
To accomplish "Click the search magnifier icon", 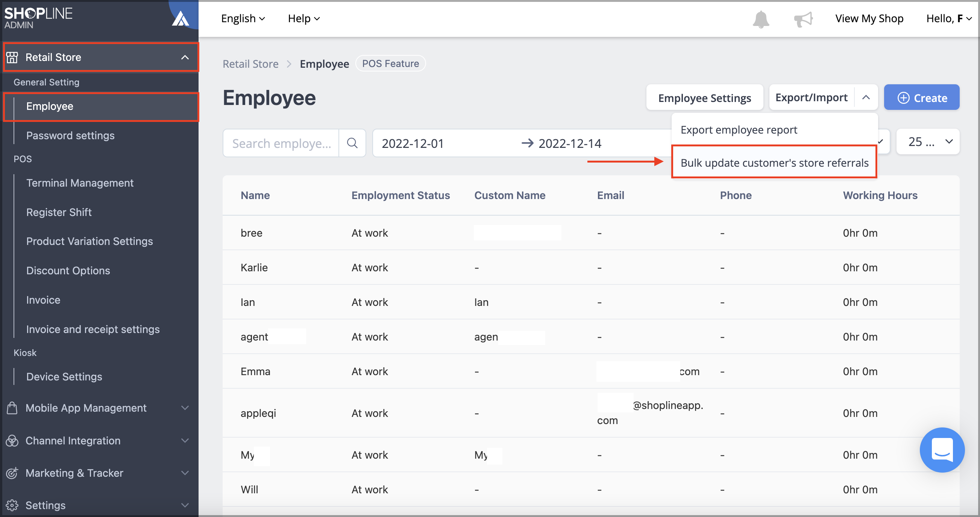I will pyautogui.click(x=352, y=143).
